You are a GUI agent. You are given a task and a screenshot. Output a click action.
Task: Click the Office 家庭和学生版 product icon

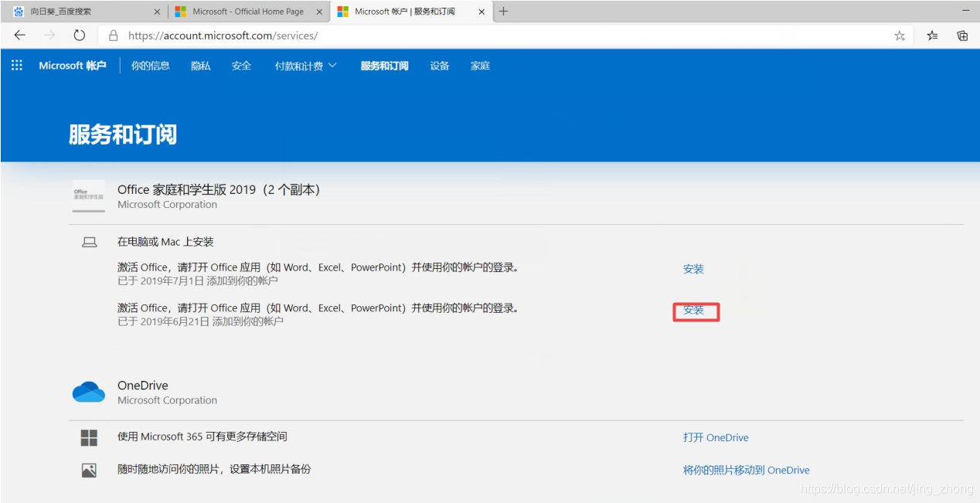(x=89, y=197)
